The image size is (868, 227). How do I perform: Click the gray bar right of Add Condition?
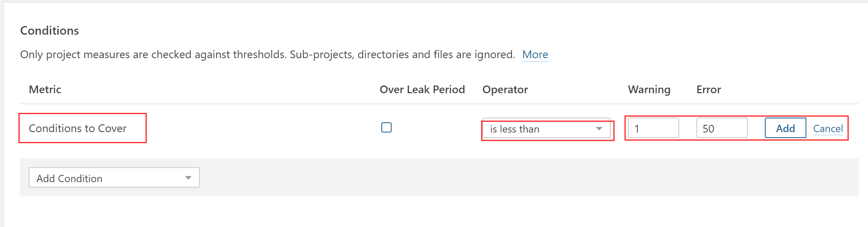[x=514, y=178]
